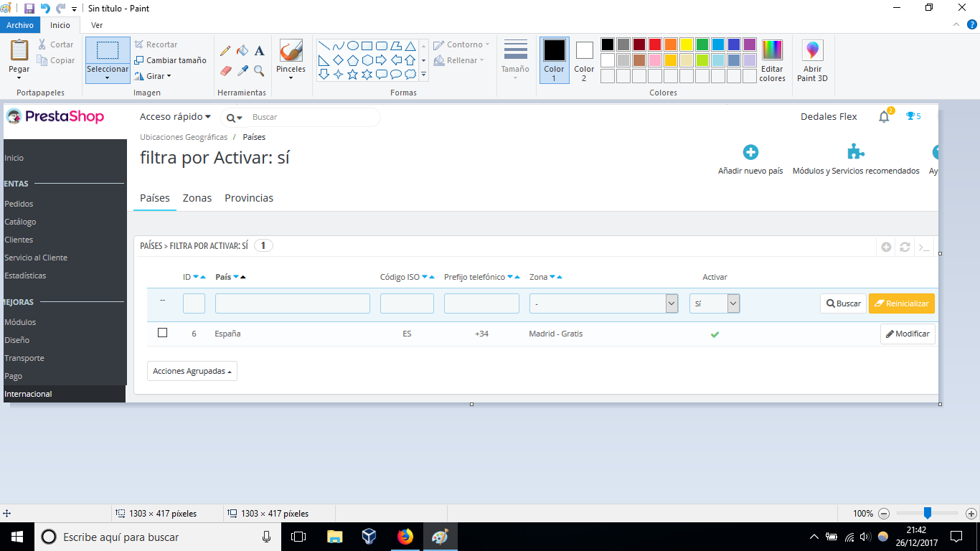980x551 pixels.
Task: Switch to the Provincias tab
Action: point(249,198)
